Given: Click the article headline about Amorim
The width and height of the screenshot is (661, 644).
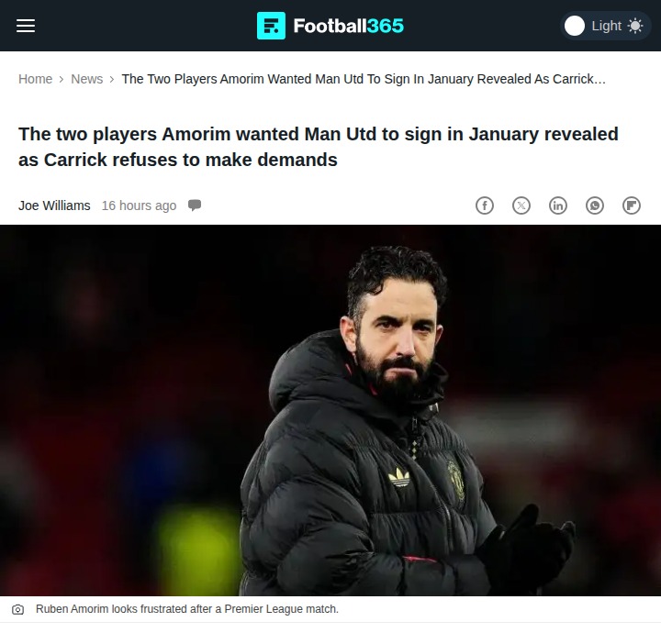Looking at the screenshot, I should click(319, 147).
